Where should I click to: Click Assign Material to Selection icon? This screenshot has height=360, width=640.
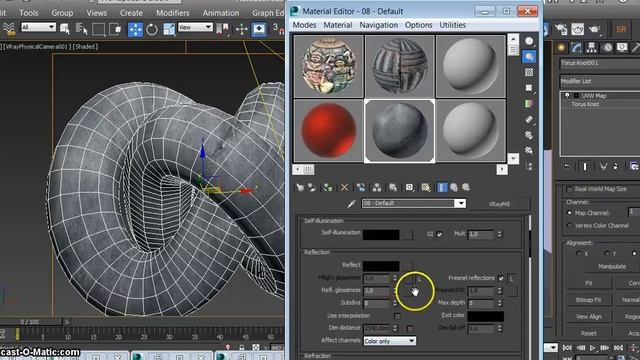click(x=327, y=187)
